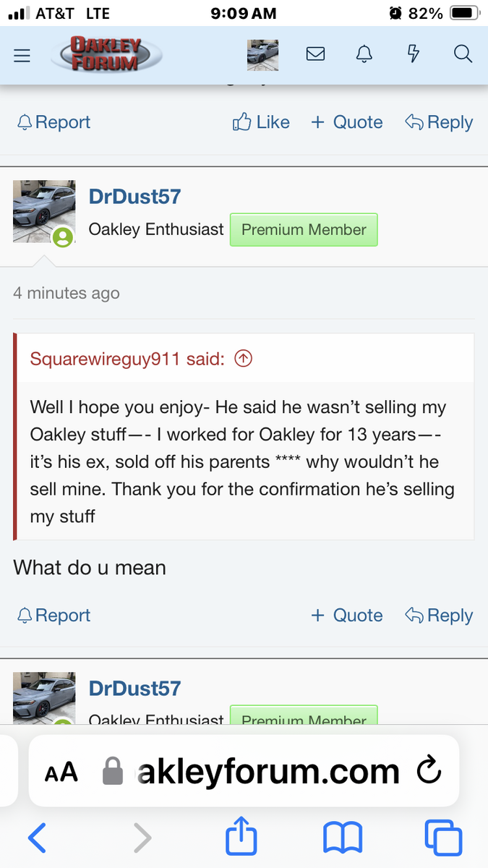
Task: Open the hamburger navigation menu
Action: pos(22,55)
